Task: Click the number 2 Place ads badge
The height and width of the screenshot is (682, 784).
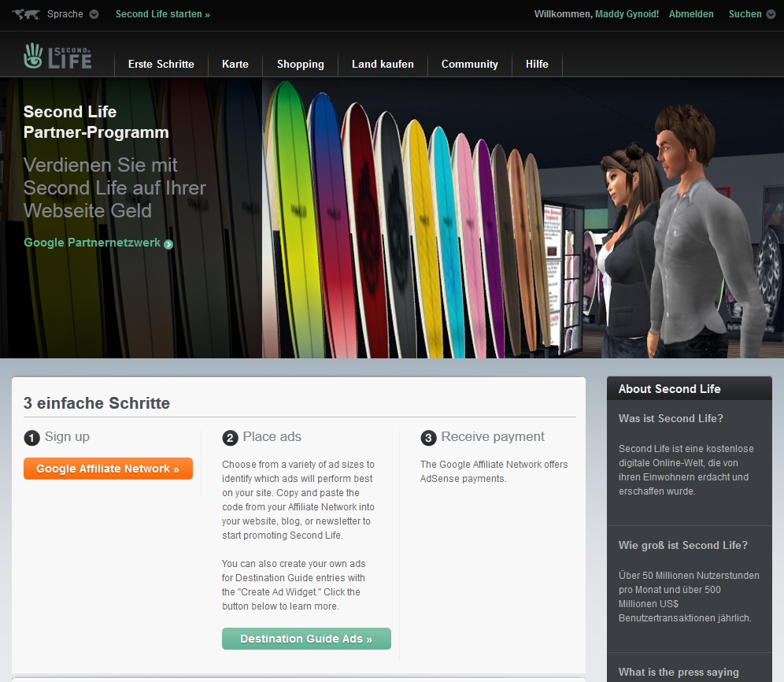Action: point(230,438)
